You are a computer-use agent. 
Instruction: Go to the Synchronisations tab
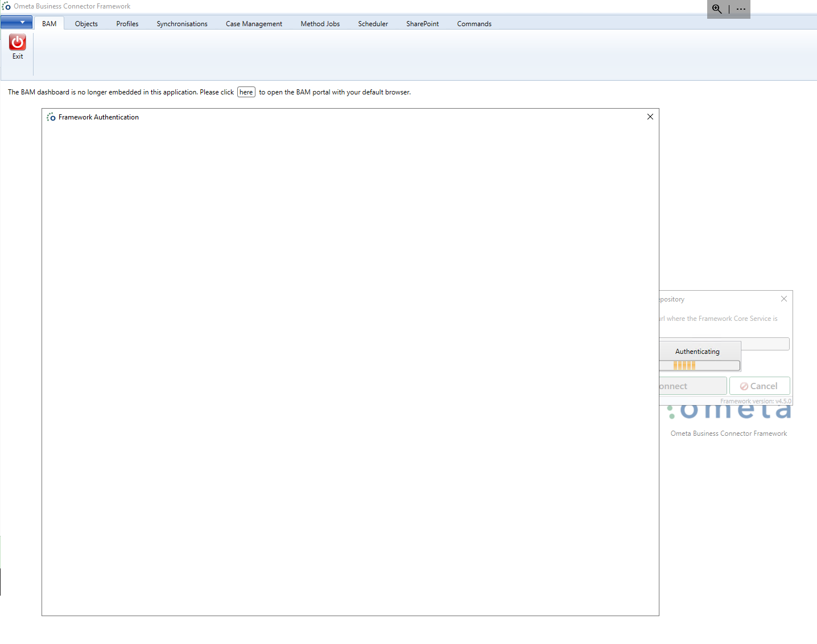pyautogui.click(x=182, y=23)
